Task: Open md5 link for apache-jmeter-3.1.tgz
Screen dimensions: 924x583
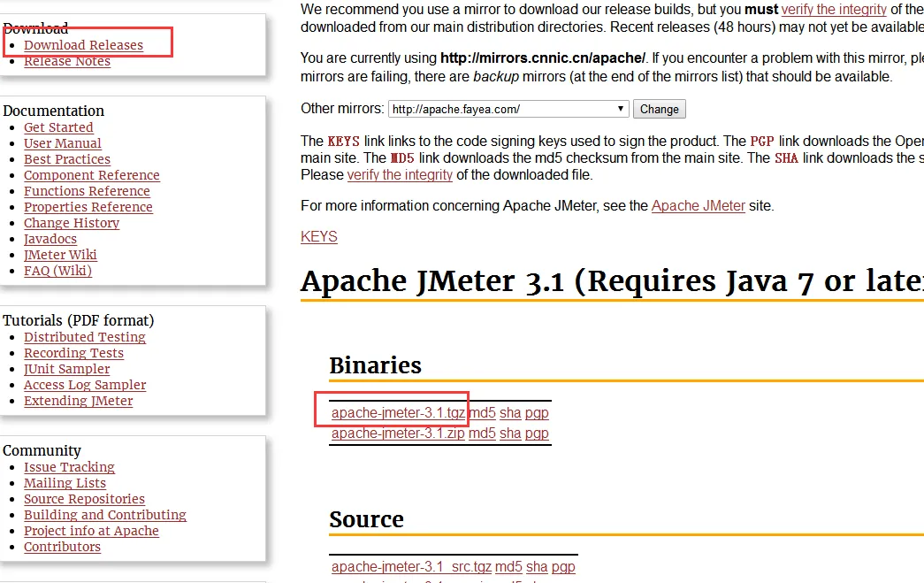Action: click(482, 412)
